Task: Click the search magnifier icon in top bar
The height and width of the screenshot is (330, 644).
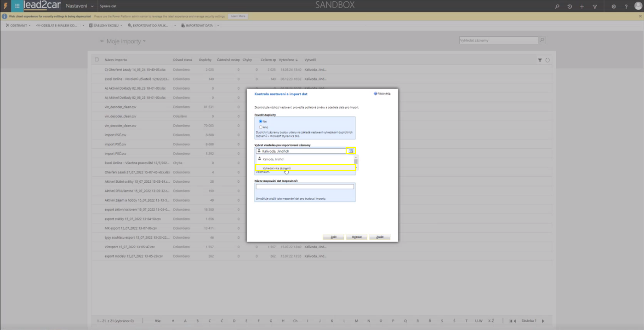Action: point(557,6)
